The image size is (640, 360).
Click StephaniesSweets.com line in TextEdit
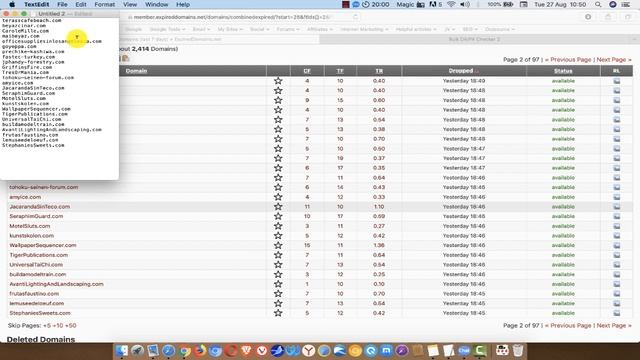(33, 145)
